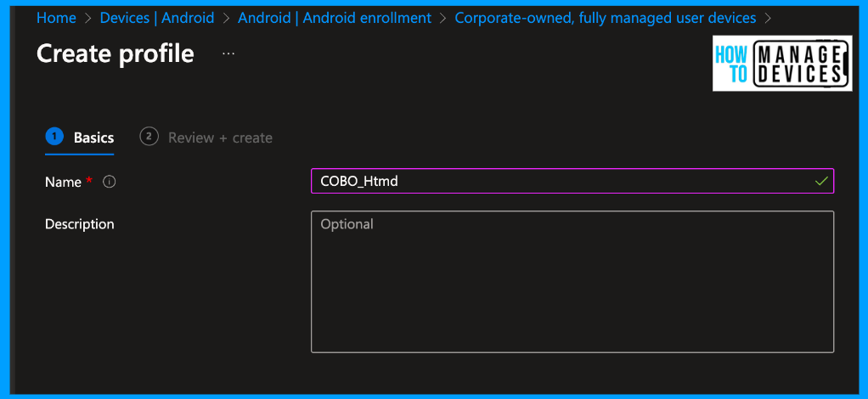
Task: Open the ellipsis menu beside Create profile
Action: [228, 53]
